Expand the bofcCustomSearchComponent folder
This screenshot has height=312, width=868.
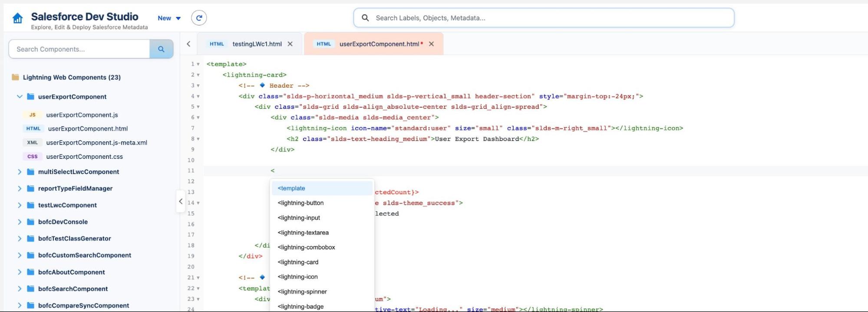point(20,255)
